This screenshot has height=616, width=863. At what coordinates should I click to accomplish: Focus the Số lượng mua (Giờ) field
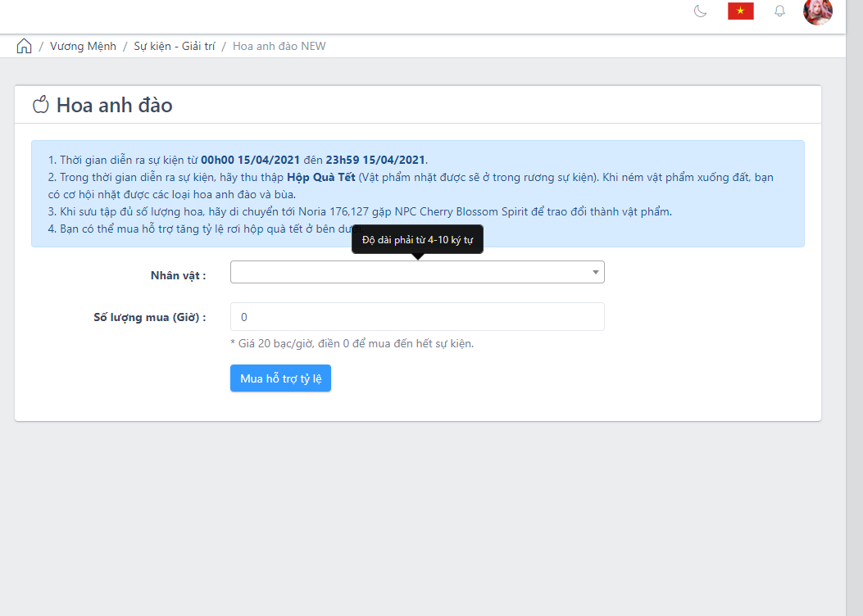click(x=417, y=317)
